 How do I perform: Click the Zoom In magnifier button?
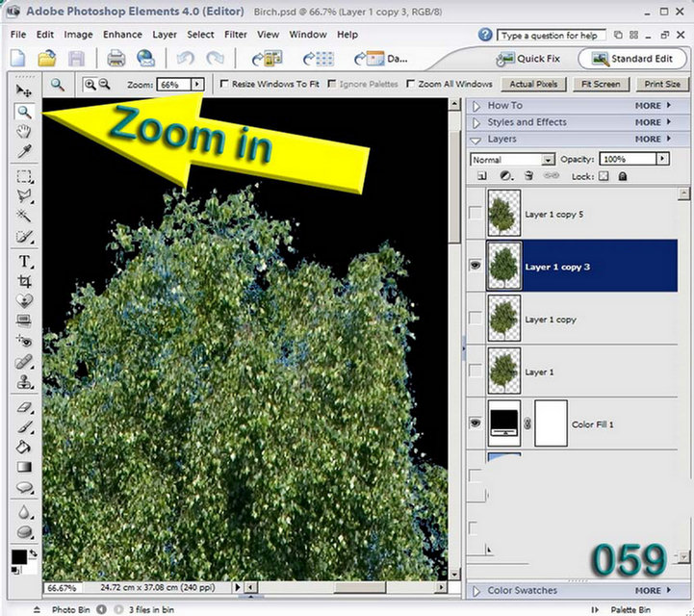tap(90, 84)
